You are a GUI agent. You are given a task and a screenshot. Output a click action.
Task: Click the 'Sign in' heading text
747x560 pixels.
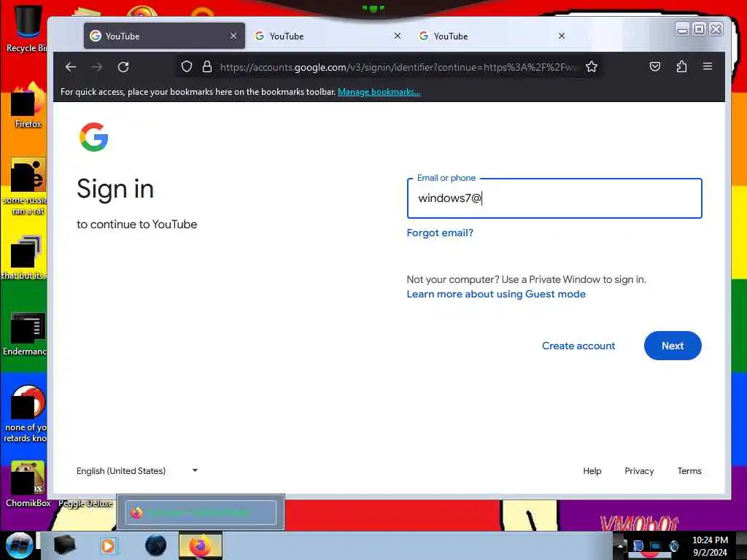point(115,189)
